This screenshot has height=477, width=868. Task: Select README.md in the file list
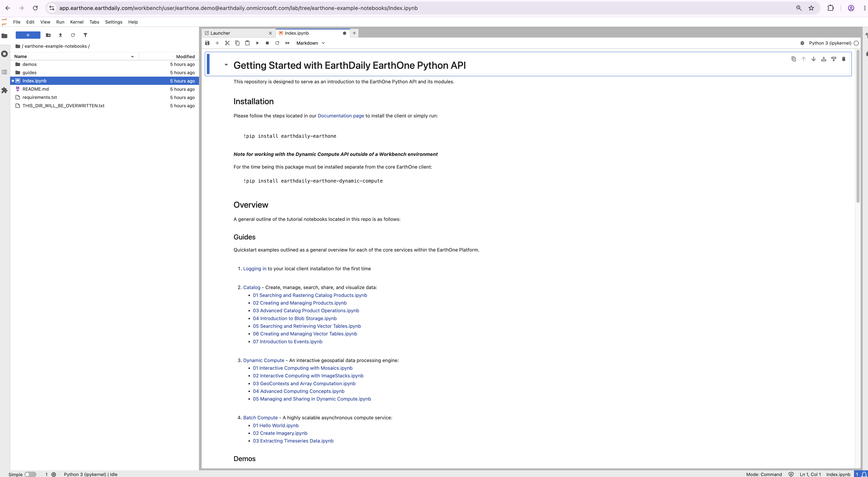105,89
